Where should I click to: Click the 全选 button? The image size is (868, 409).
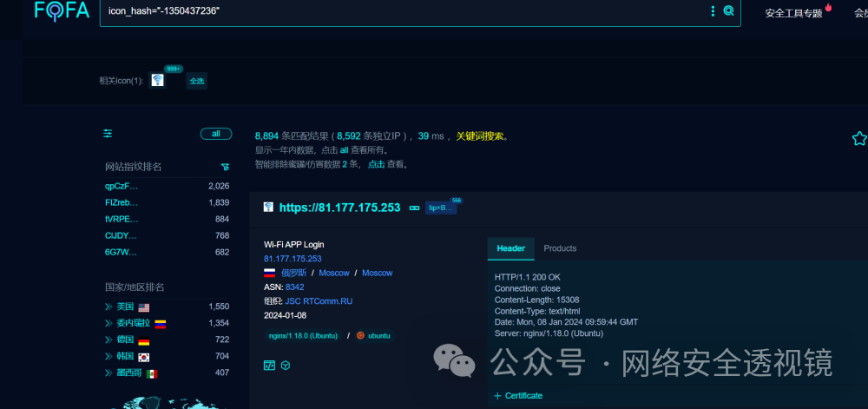(196, 81)
